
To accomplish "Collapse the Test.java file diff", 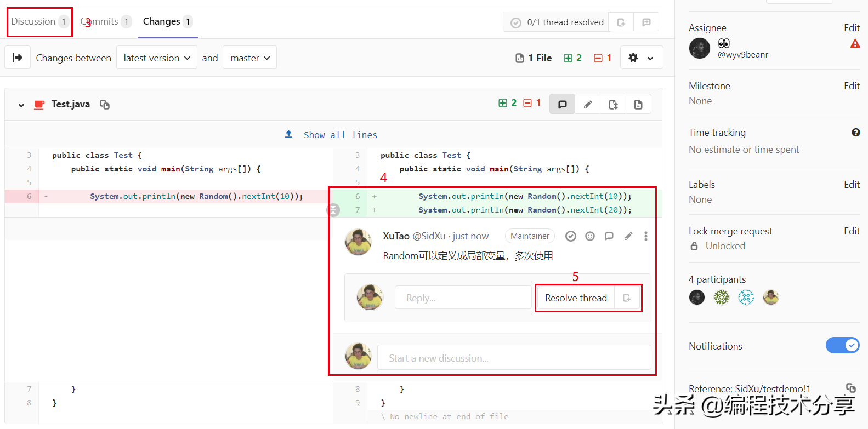I will coord(21,105).
